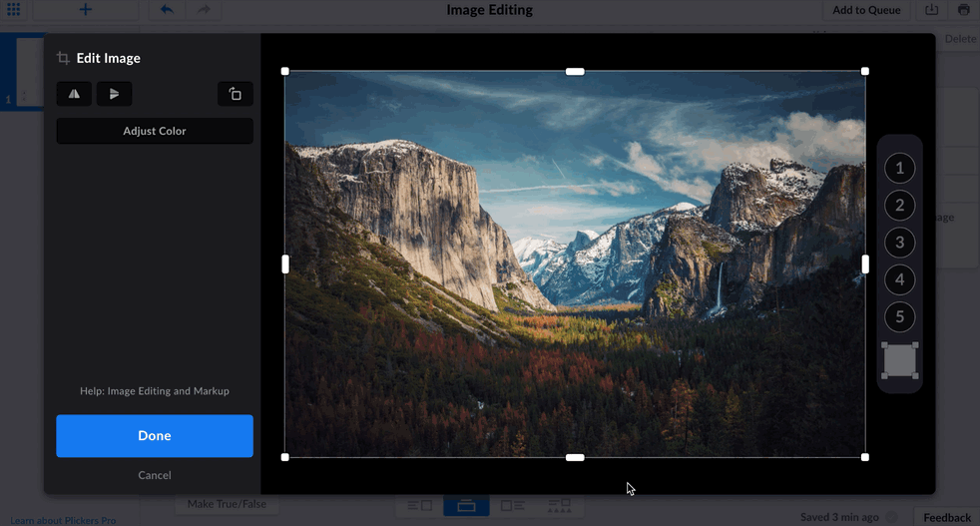Click Add to Queue

(x=866, y=10)
